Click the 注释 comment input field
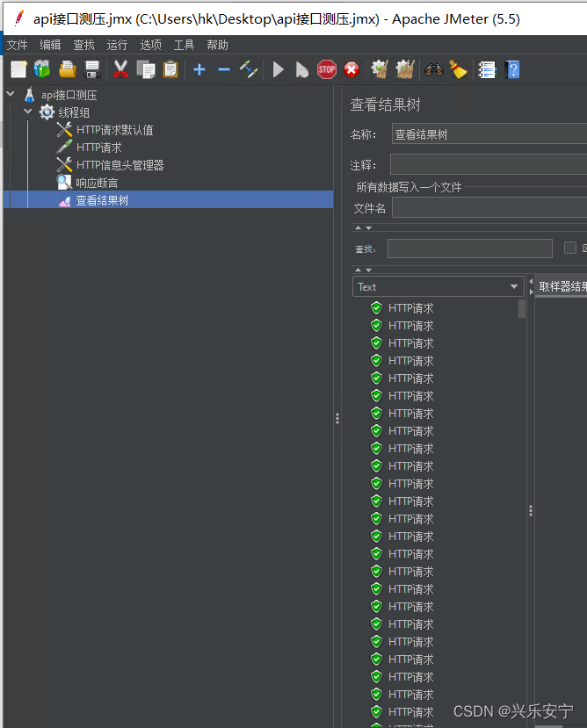Viewport: 587px width, 728px height. (488, 164)
